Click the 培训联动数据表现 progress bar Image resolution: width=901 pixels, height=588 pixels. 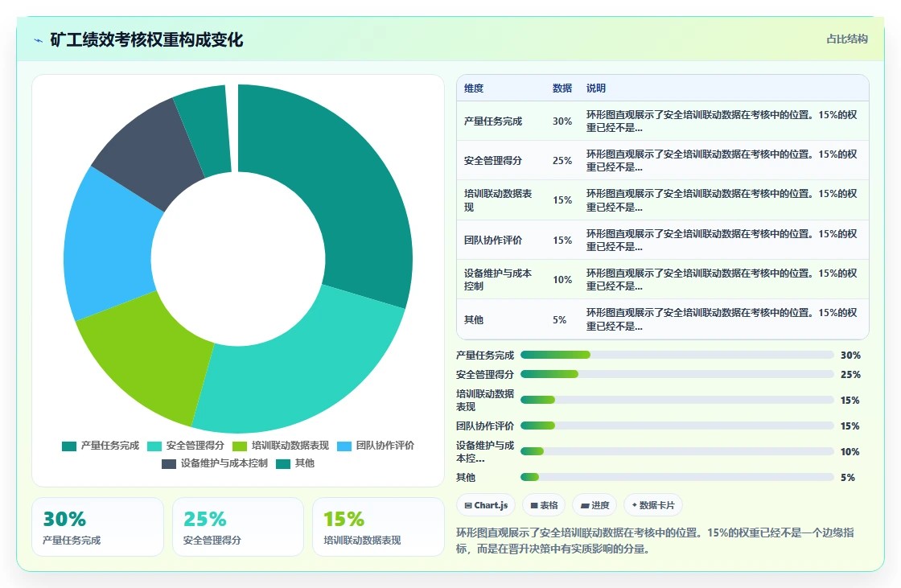point(677,400)
